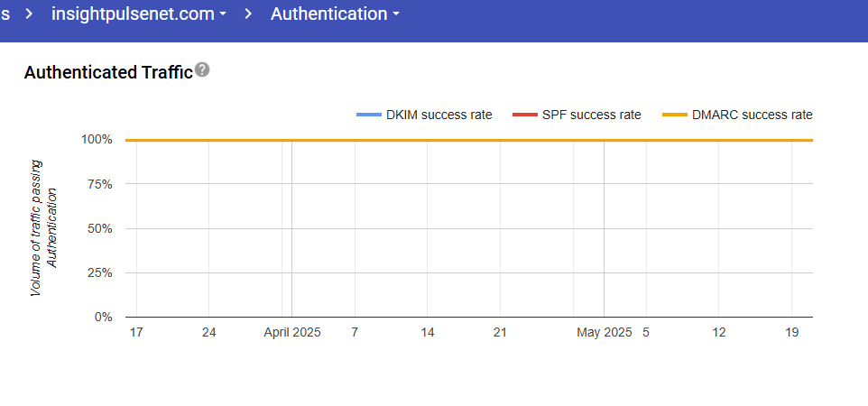Click the breadcrumb chevron before Authentication

(249, 14)
